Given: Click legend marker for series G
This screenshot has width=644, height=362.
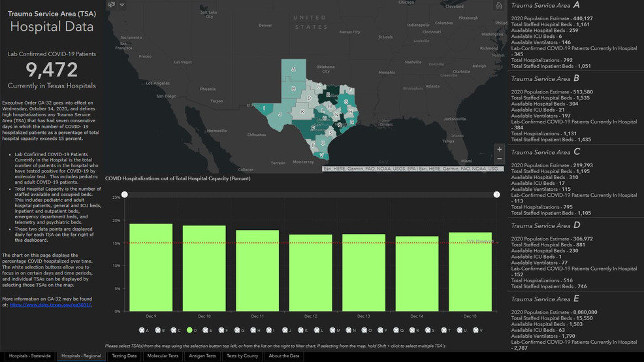Looking at the screenshot, I should tap(237, 331).
